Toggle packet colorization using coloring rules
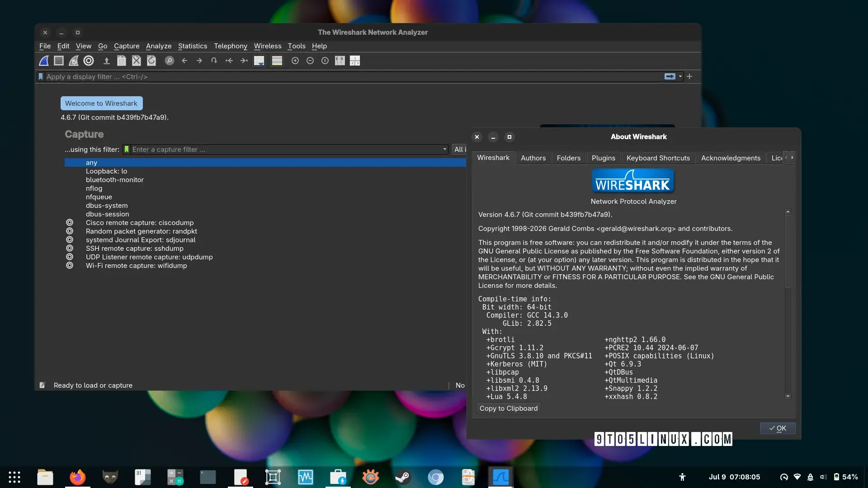Image resolution: width=868 pixels, height=488 pixels. pyautogui.click(x=277, y=61)
